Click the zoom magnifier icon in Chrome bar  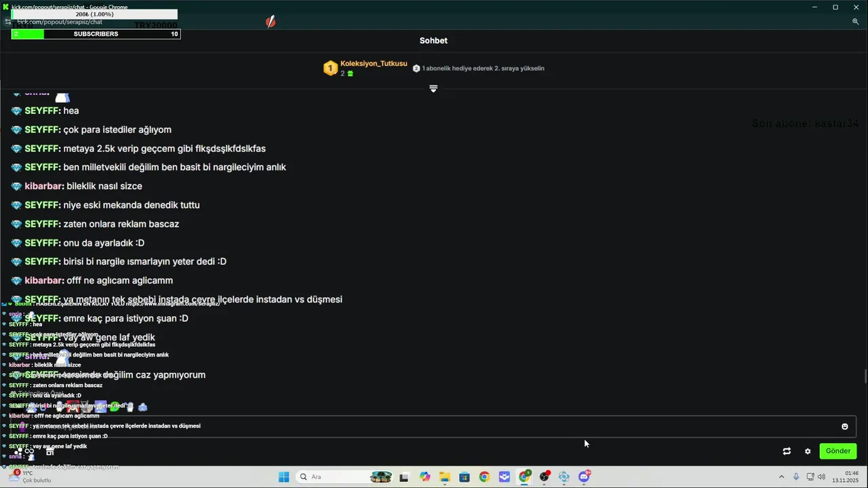click(855, 22)
